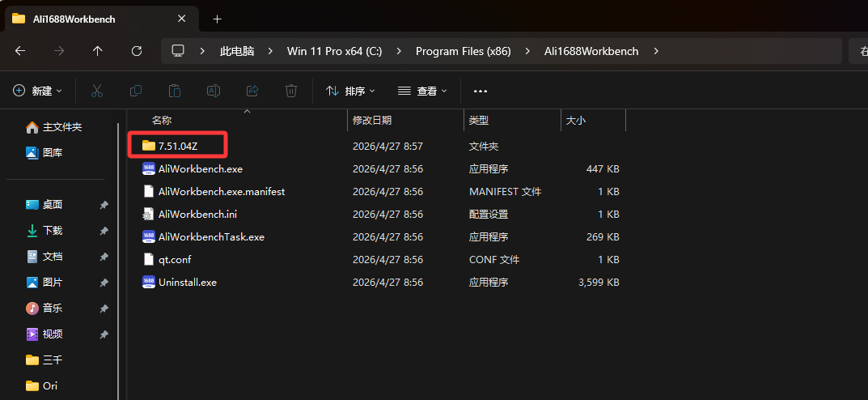The width and height of the screenshot is (868, 400).
Task: Open the three-dots more options menu
Action: click(x=481, y=91)
